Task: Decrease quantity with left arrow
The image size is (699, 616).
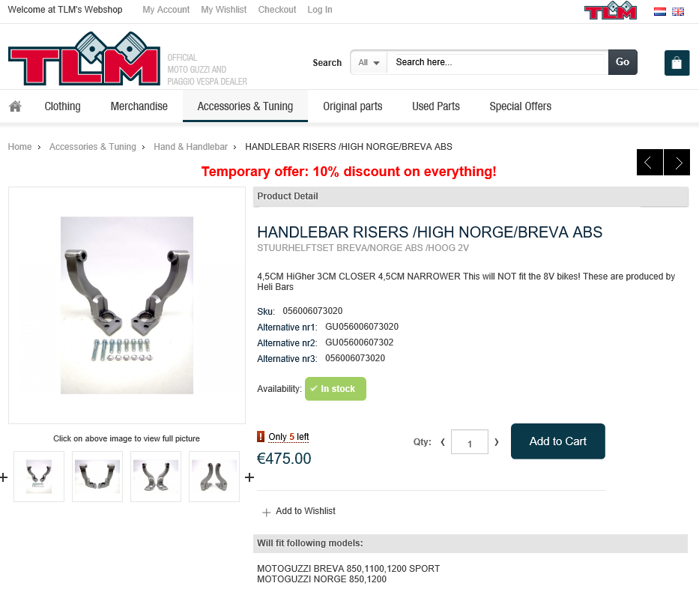Action: click(x=443, y=442)
